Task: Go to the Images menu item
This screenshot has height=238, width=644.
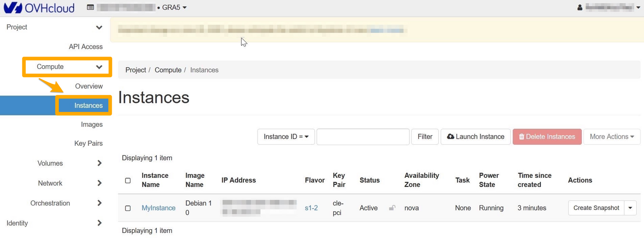Action: [x=92, y=125]
